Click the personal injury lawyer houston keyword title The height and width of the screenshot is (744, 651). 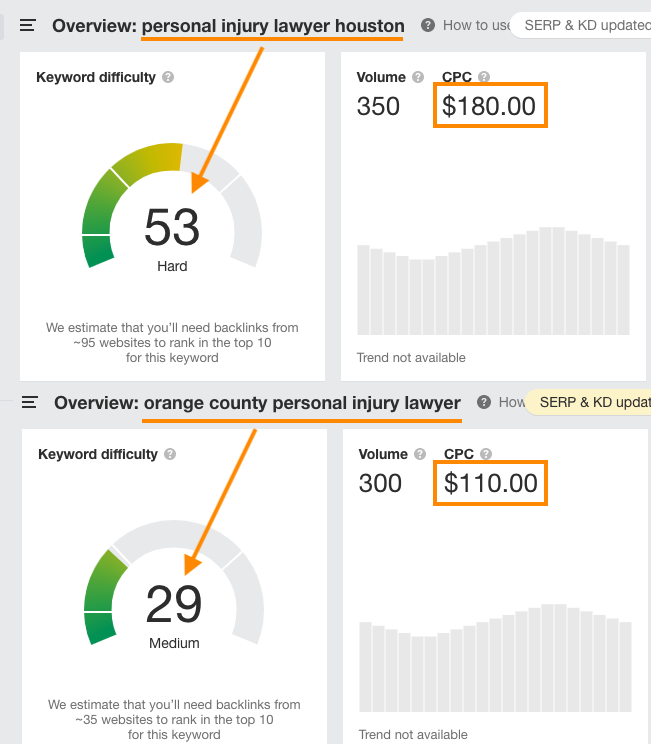273,26
